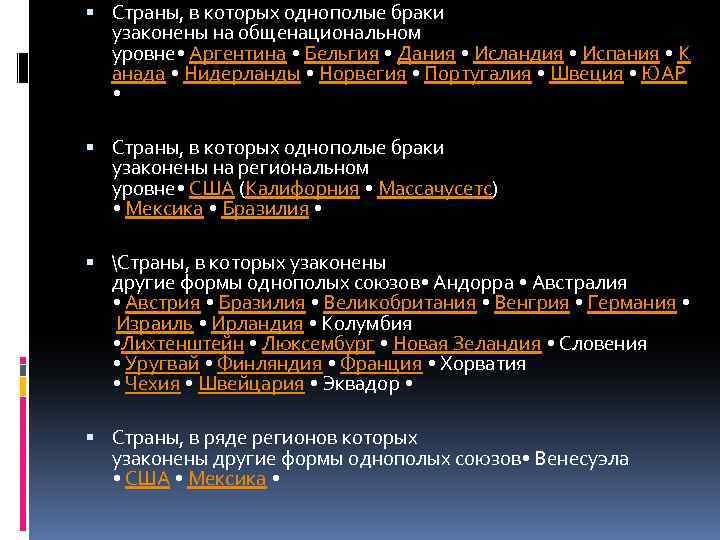720x540 pixels.
Task: Open Мексика link in regional marriage section
Action: (164, 208)
